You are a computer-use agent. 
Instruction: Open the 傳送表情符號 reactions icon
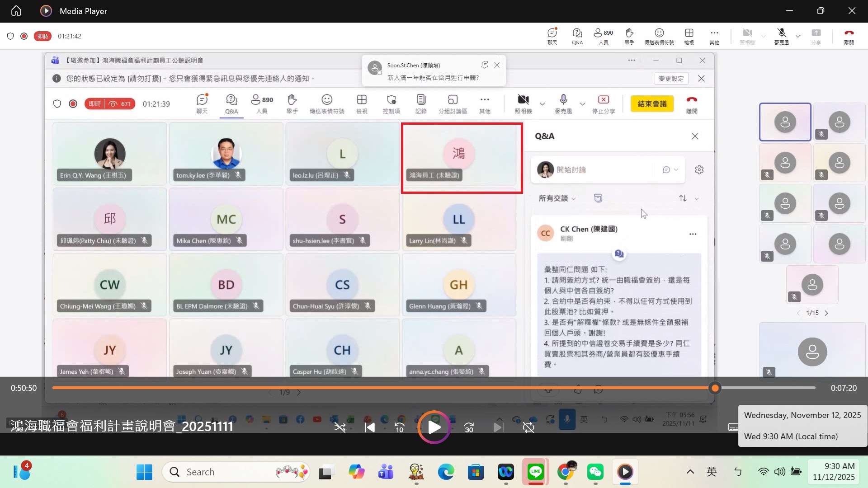click(x=326, y=103)
